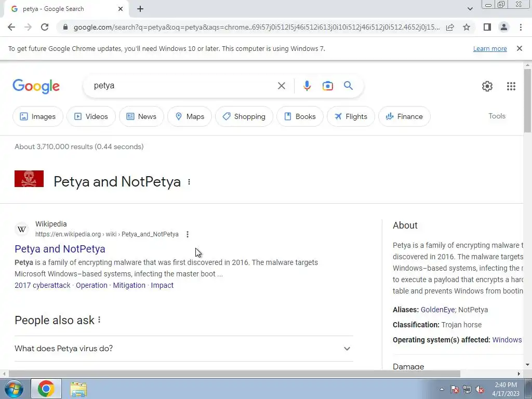Viewport: 532px width, 399px height.
Task: Open the tab search chevron in title bar
Action: pos(470,9)
